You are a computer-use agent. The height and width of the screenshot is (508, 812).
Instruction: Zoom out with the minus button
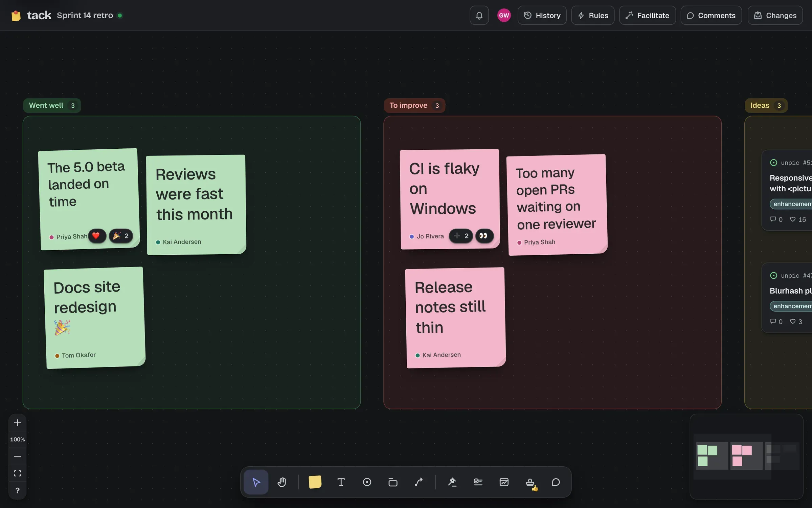point(17,456)
